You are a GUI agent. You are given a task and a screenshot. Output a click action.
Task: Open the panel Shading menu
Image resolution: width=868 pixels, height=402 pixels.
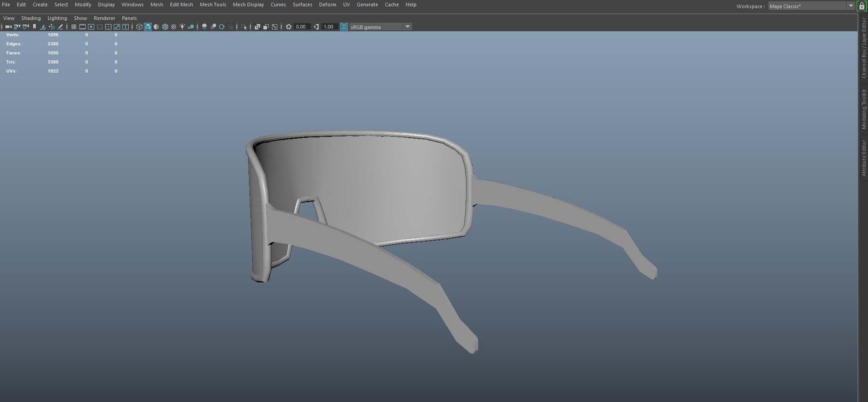pyautogui.click(x=31, y=18)
